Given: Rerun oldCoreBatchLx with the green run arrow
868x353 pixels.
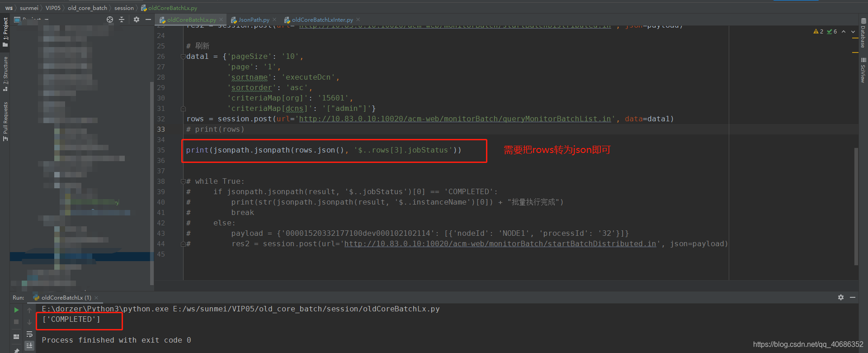Looking at the screenshot, I should (x=16, y=310).
